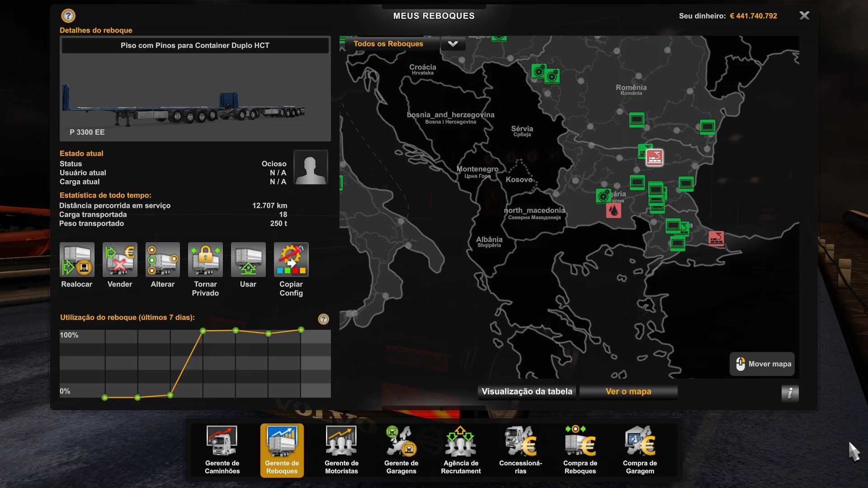Screen dimensions: 868x488
Task: Open the Todos os Reboques filter box
Action: click(389, 44)
